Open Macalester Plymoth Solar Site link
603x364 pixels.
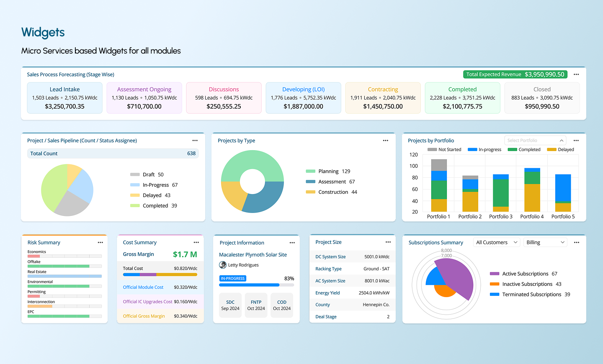[253, 255]
